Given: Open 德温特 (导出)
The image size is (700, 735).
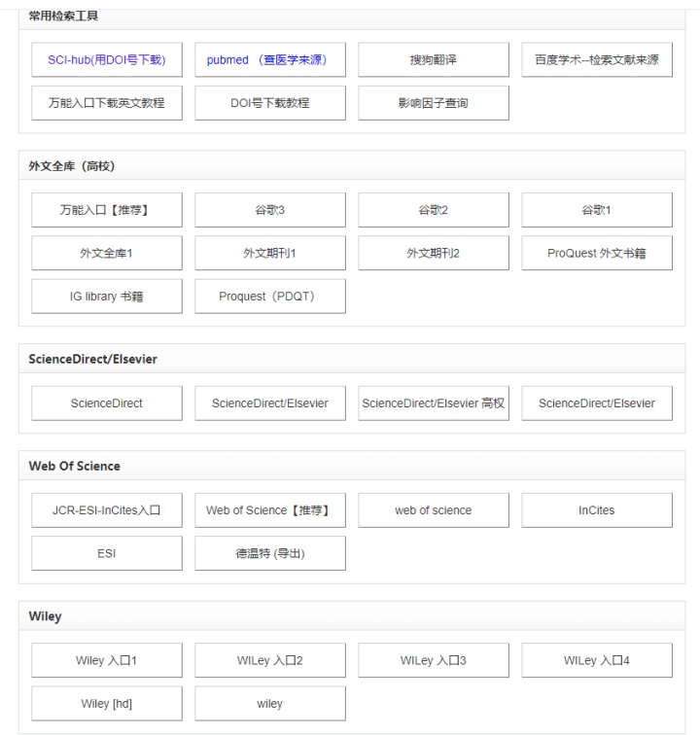Looking at the screenshot, I should (270, 553).
